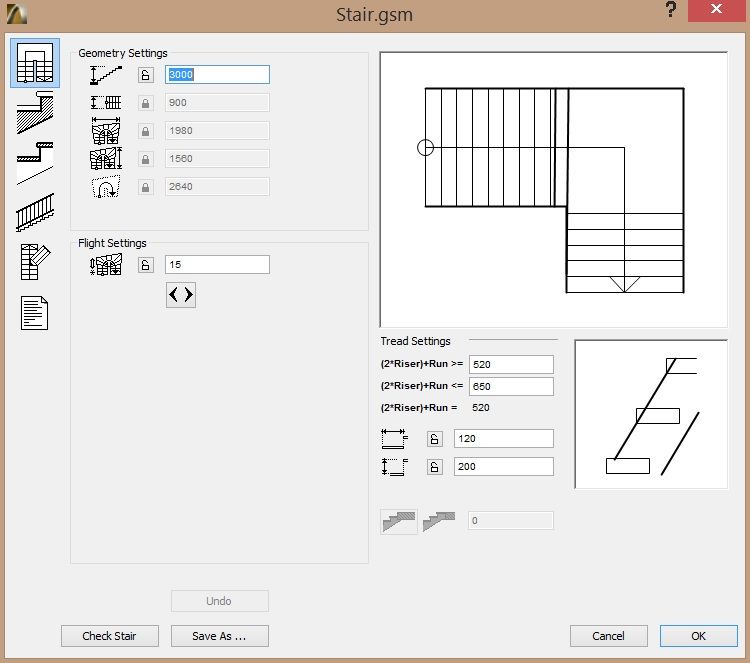This screenshot has width=750, height=663.
Task: Click the stair depth icon next to 1560
Action: point(106,158)
